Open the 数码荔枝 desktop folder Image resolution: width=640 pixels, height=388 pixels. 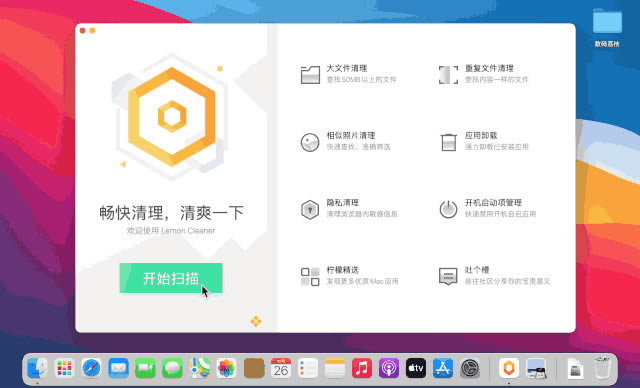tap(607, 27)
